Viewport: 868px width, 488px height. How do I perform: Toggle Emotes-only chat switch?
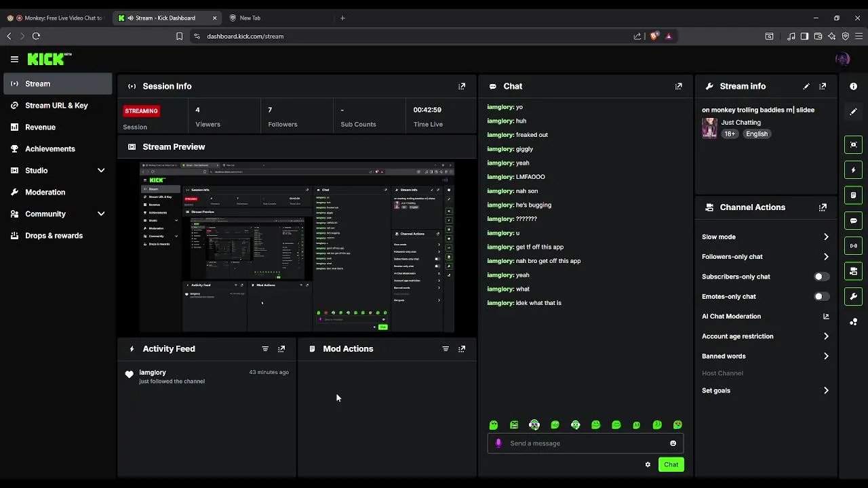point(821,296)
